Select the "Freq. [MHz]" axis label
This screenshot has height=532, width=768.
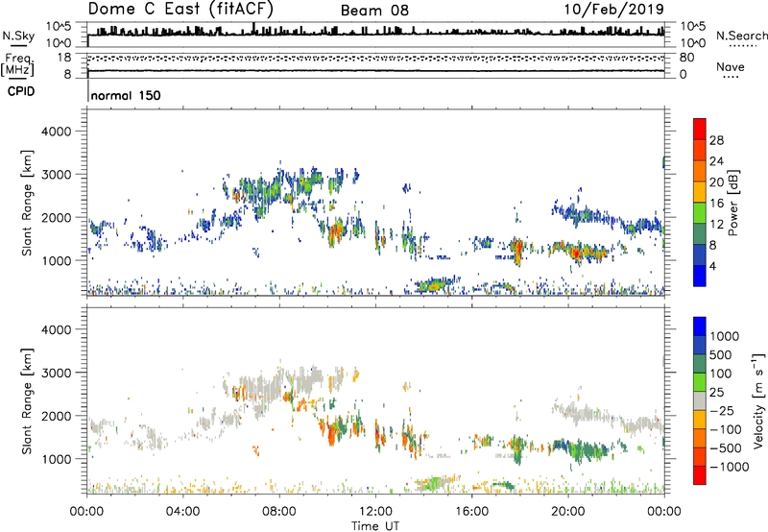[17, 64]
